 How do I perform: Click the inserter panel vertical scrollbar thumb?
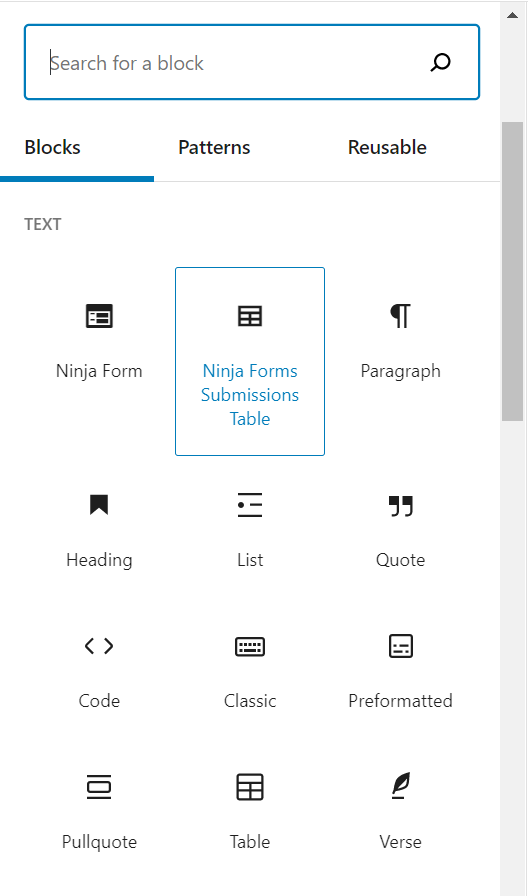tap(513, 271)
